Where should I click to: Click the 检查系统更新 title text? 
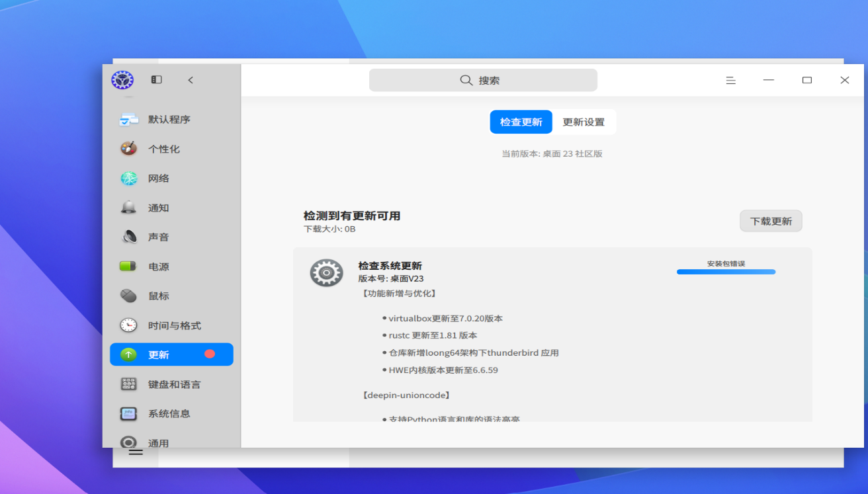pyautogui.click(x=390, y=266)
